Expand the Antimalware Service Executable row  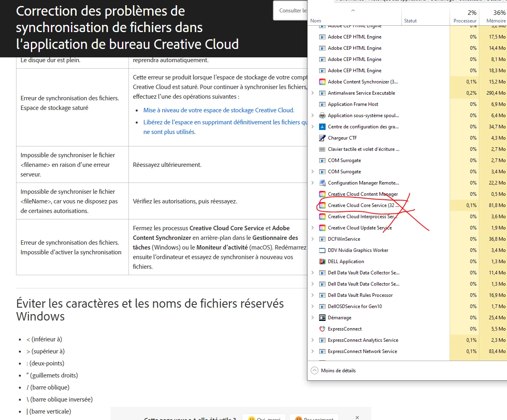point(312,93)
